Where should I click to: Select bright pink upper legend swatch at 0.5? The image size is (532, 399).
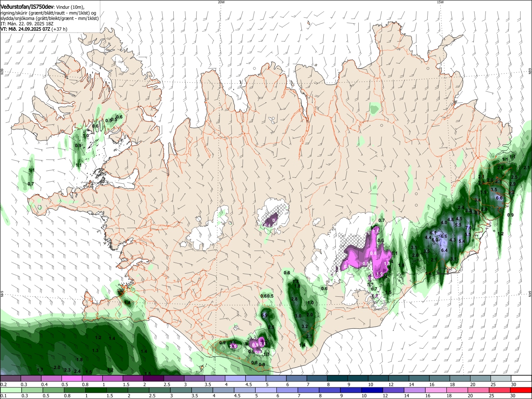point(71,379)
